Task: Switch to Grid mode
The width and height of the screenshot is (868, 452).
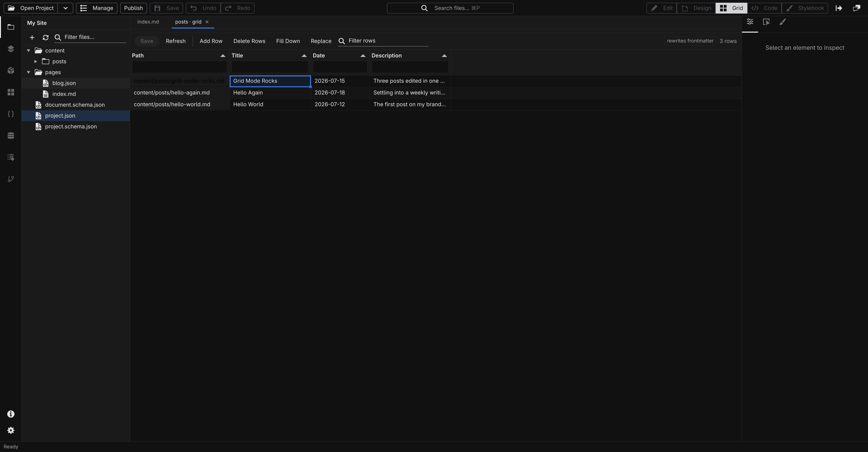Action: coord(731,8)
